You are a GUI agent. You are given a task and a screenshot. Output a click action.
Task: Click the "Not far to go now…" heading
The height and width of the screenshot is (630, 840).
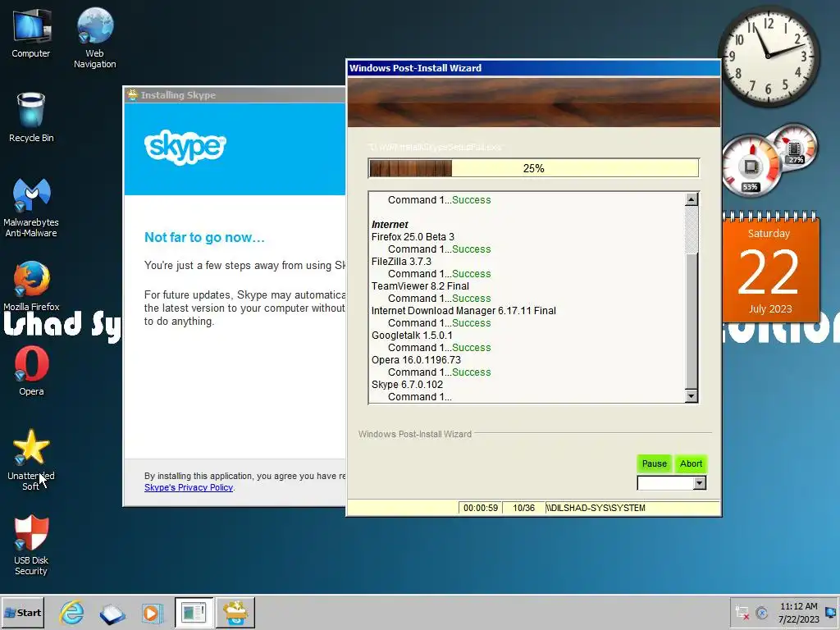204,237
